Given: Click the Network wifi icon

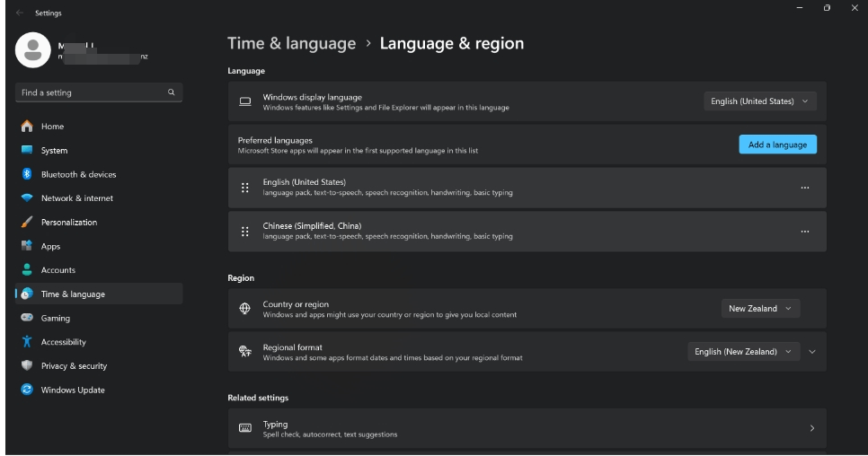Looking at the screenshot, I should (x=27, y=197).
